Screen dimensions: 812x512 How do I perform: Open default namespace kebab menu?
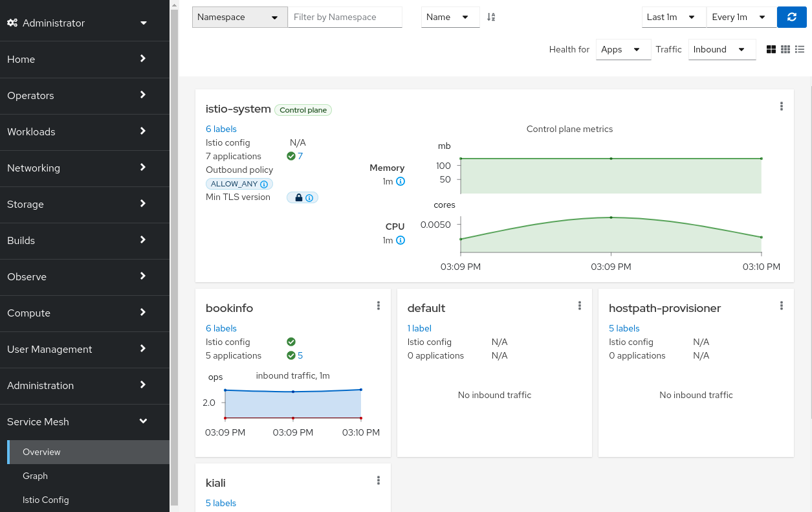pyautogui.click(x=580, y=306)
